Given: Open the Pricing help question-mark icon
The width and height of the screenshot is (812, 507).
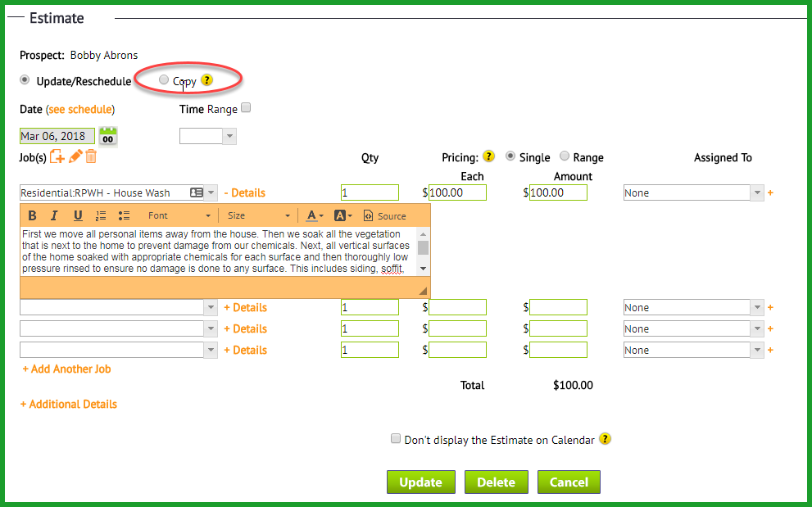Looking at the screenshot, I should [x=488, y=156].
